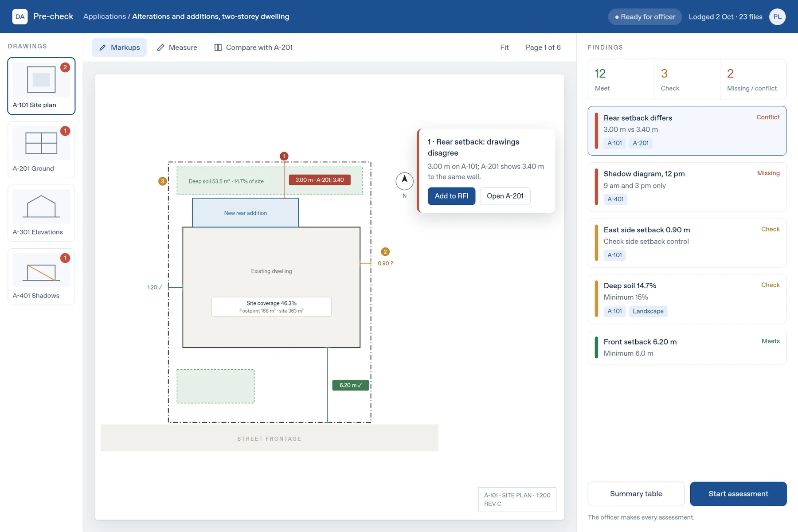Viewport: 798px width, 532px height.
Task: Select markup pin 3 beside deep soil
Action: click(163, 181)
